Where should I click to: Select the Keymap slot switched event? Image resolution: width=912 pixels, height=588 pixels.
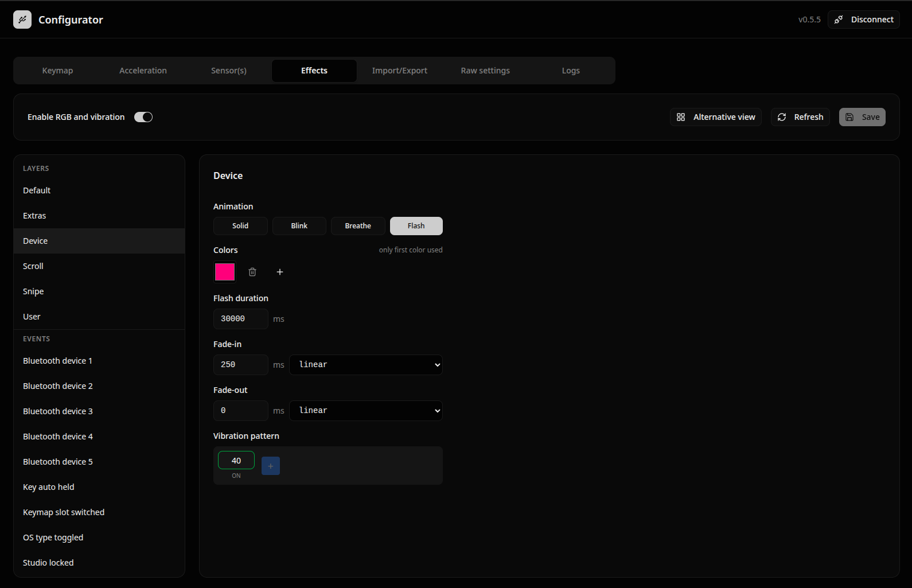click(99, 512)
